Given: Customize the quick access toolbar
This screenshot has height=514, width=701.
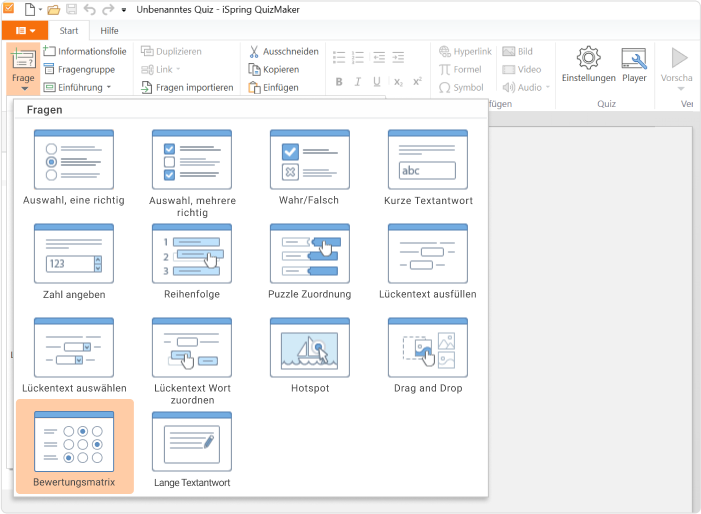Looking at the screenshot, I should pyautogui.click(x=124, y=10).
